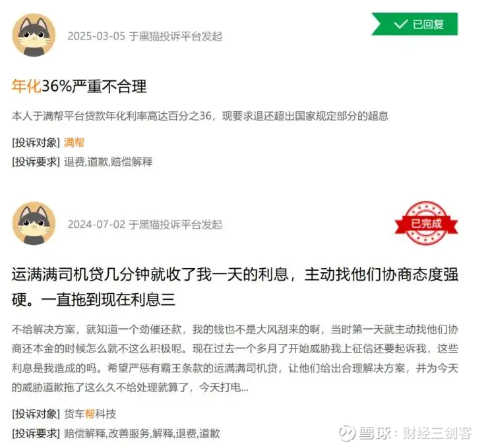
Task: Click the green 已回复 status badge
Action: (415, 24)
